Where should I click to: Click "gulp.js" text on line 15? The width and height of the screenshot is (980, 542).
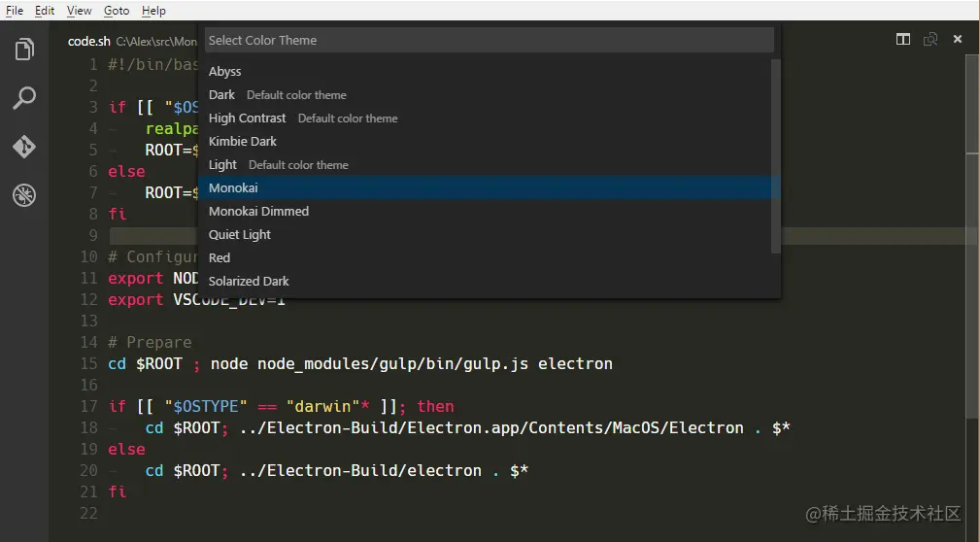click(495, 364)
